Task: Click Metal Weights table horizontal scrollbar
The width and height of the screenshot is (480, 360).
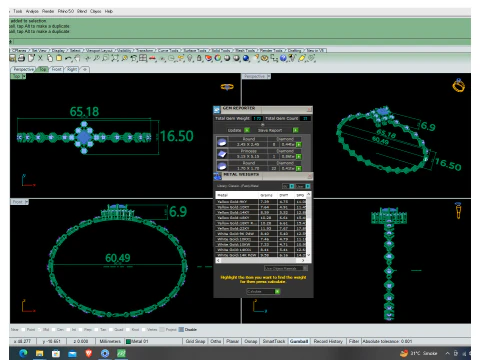Action: (x=261, y=260)
